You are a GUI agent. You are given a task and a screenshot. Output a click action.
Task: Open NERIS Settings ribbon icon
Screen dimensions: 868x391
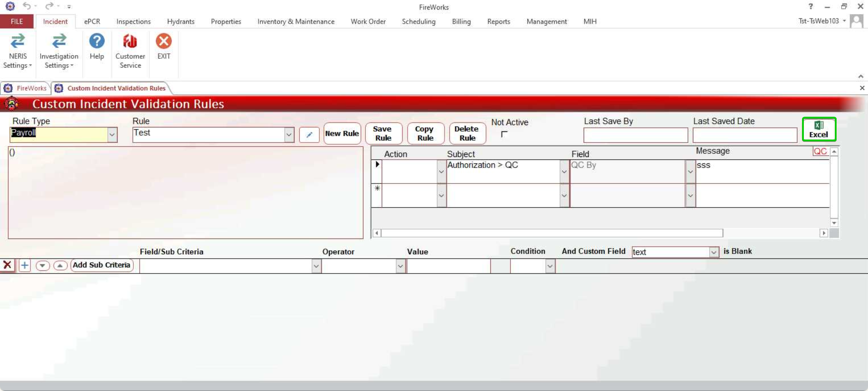pyautogui.click(x=18, y=50)
